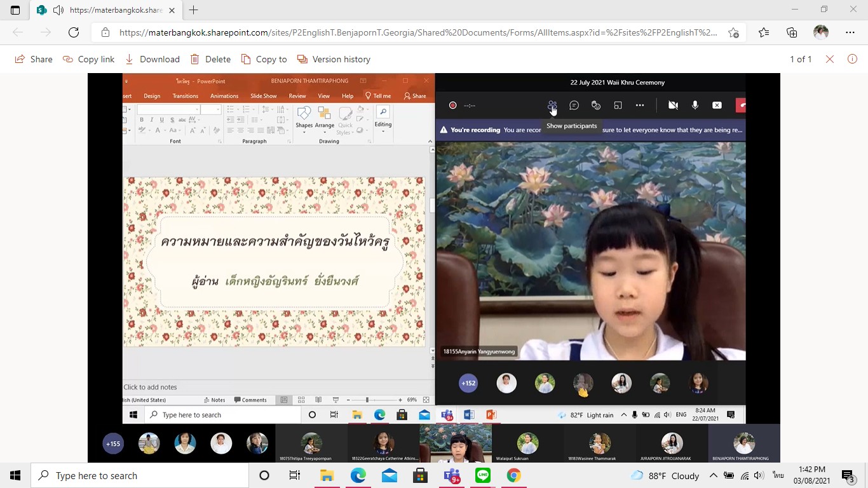Open Comments pane in PowerPoint status bar
Image resolution: width=868 pixels, height=488 pixels.
250,400
